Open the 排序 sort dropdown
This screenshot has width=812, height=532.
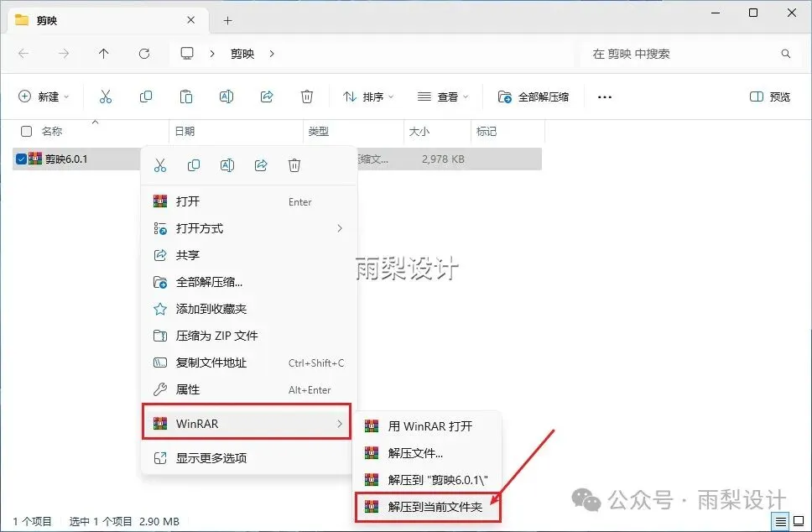point(368,96)
